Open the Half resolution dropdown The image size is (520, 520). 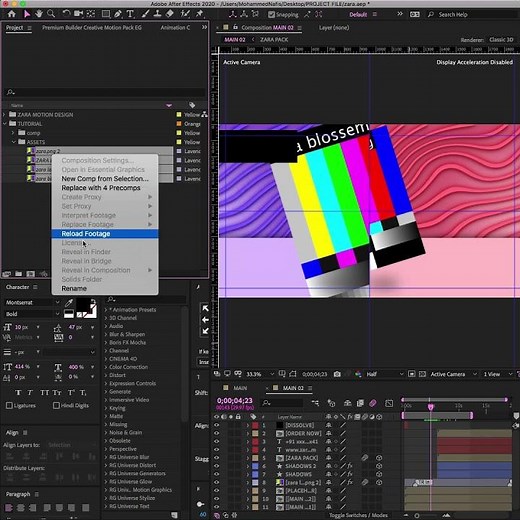coord(385,374)
